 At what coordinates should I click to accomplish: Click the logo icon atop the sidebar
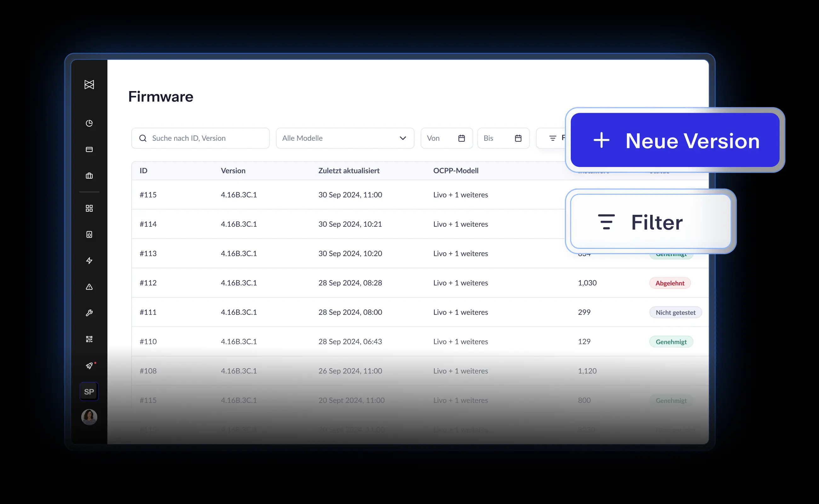(89, 85)
